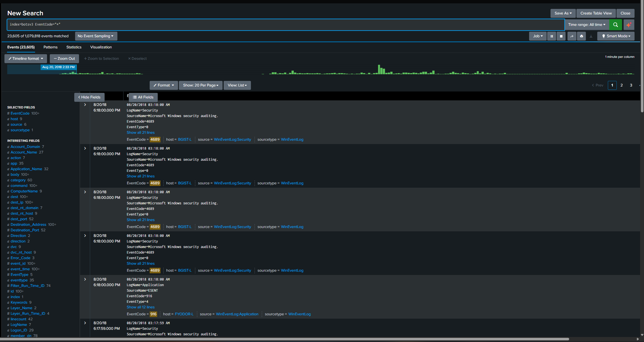Show all 21 lines of first event
Image resolution: width=644 pixels, height=342 pixels.
(x=140, y=133)
